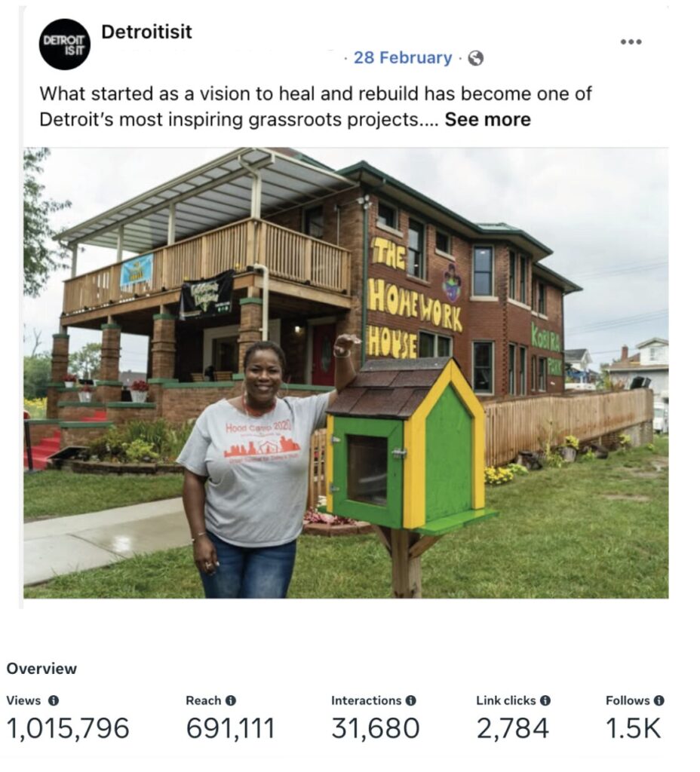This screenshot has width=700, height=772.
Task: Open the Homework House post photo
Action: click(x=345, y=372)
